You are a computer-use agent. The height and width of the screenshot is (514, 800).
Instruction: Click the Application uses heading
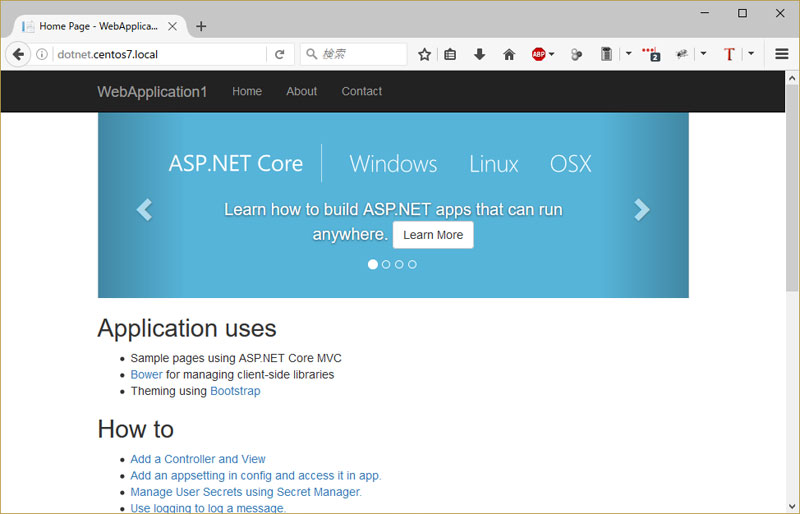pos(187,328)
